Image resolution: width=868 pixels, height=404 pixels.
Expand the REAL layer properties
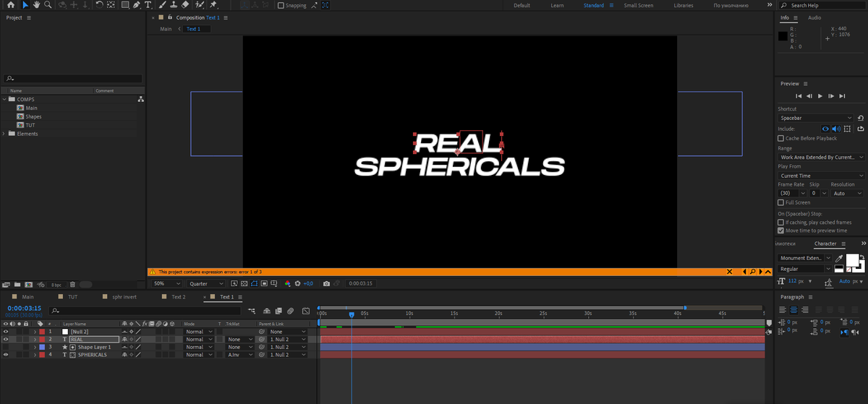(35, 339)
